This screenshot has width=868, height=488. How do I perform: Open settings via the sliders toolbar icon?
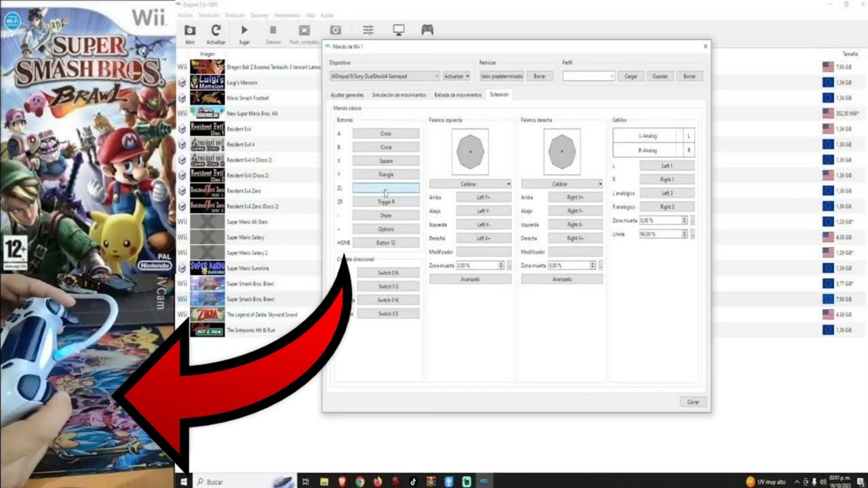[x=368, y=30]
